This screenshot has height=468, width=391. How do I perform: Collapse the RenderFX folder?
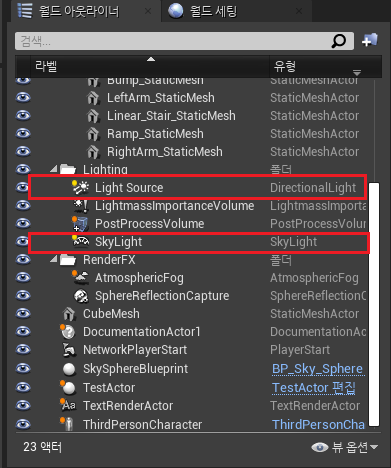click(x=54, y=259)
